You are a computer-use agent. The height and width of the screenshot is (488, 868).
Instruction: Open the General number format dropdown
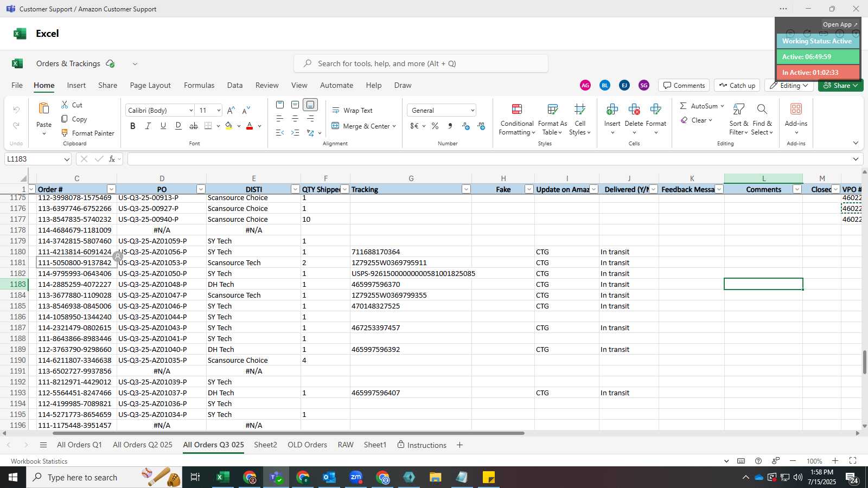tap(473, 111)
